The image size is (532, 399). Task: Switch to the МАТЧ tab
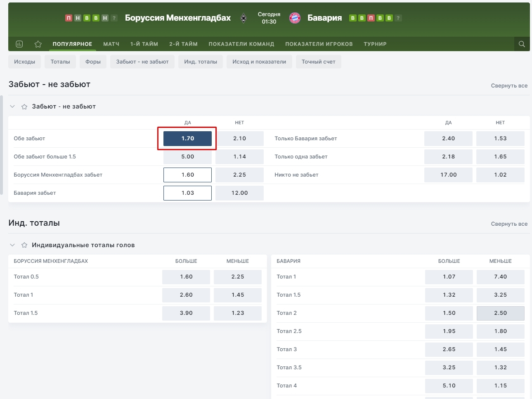tap(111, 44)
